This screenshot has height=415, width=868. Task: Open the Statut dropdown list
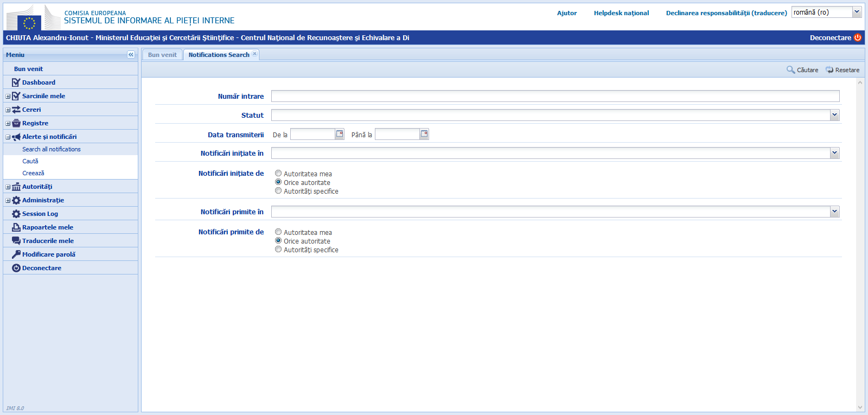coord(834,115)
